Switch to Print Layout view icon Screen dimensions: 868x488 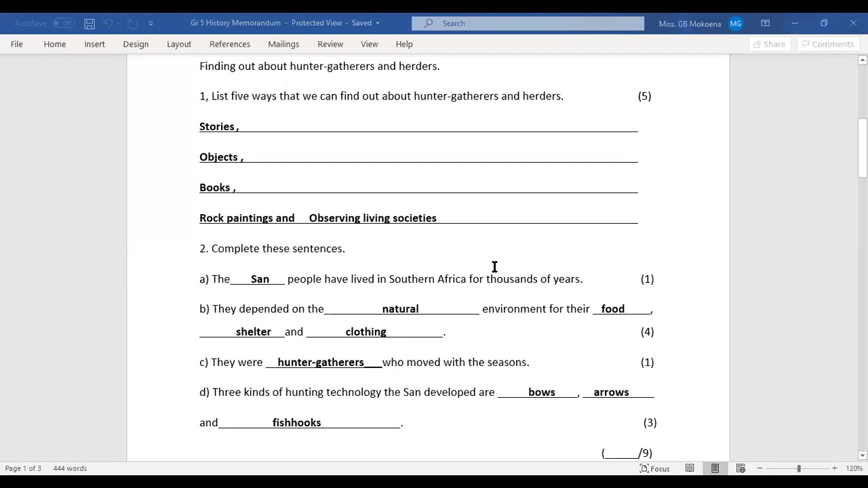coord(715,468)
